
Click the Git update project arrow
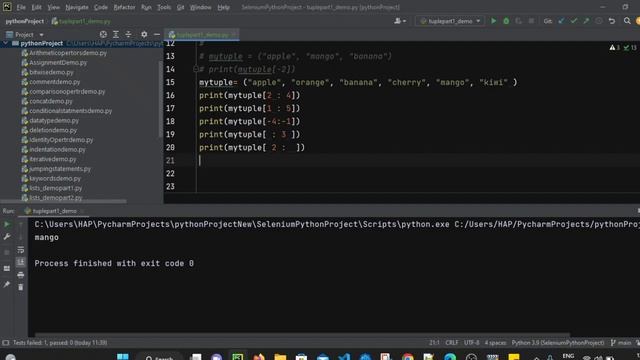562,21
